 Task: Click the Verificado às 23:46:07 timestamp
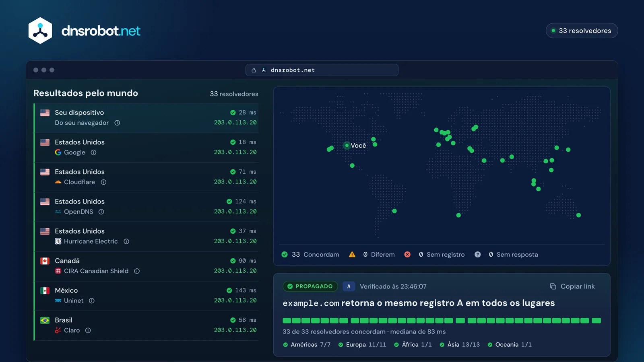393,286
